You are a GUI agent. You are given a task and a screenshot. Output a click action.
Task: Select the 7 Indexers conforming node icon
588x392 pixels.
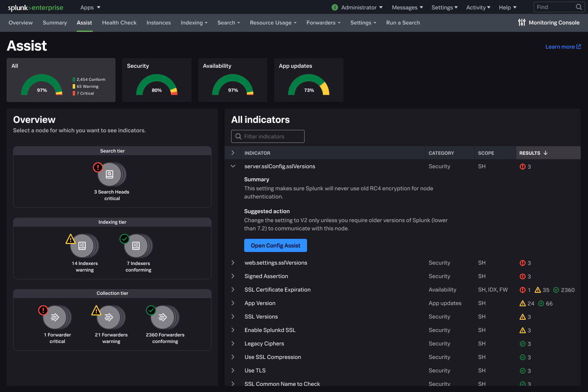click(x=136, y=246)
